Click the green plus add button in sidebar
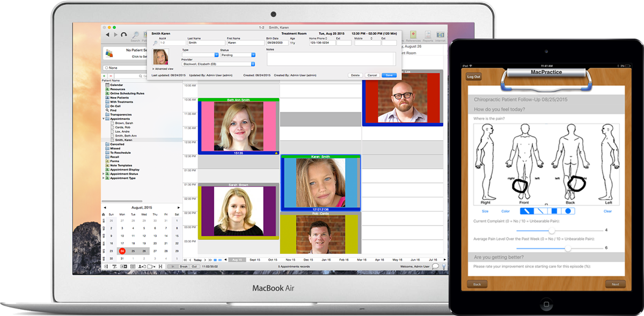The height and width of the screenshot is (316, 644). tap(104, 76)
